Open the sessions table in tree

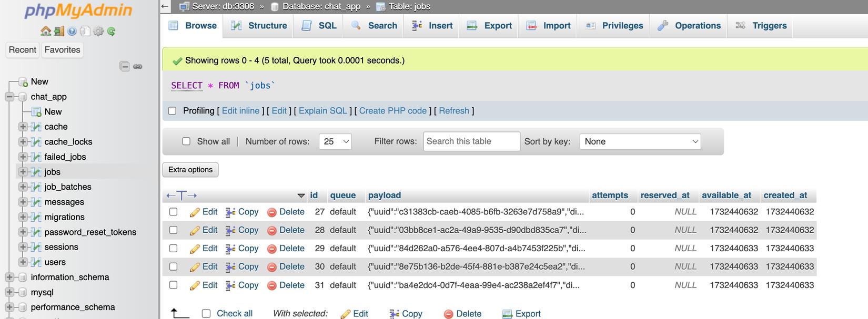61,247
